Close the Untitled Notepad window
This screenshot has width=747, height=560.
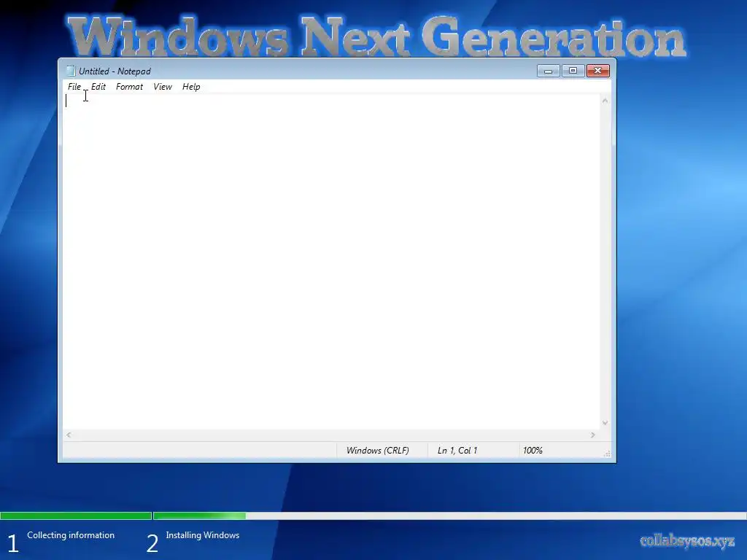[598, 71]
